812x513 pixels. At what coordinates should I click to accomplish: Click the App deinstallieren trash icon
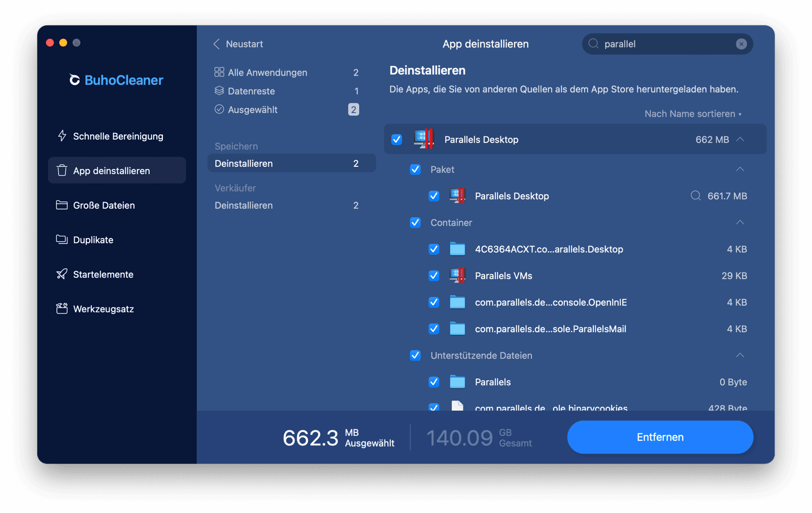pos(61,170)
